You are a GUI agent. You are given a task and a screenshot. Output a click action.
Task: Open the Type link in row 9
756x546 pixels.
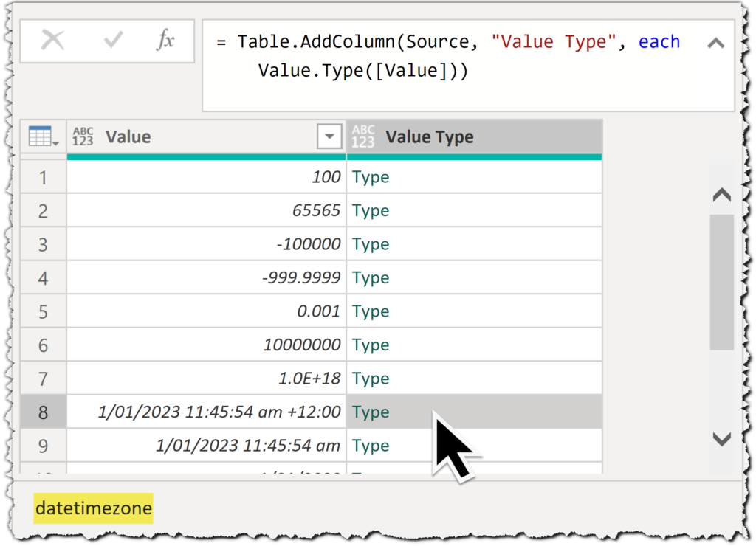tap(371, 446)
